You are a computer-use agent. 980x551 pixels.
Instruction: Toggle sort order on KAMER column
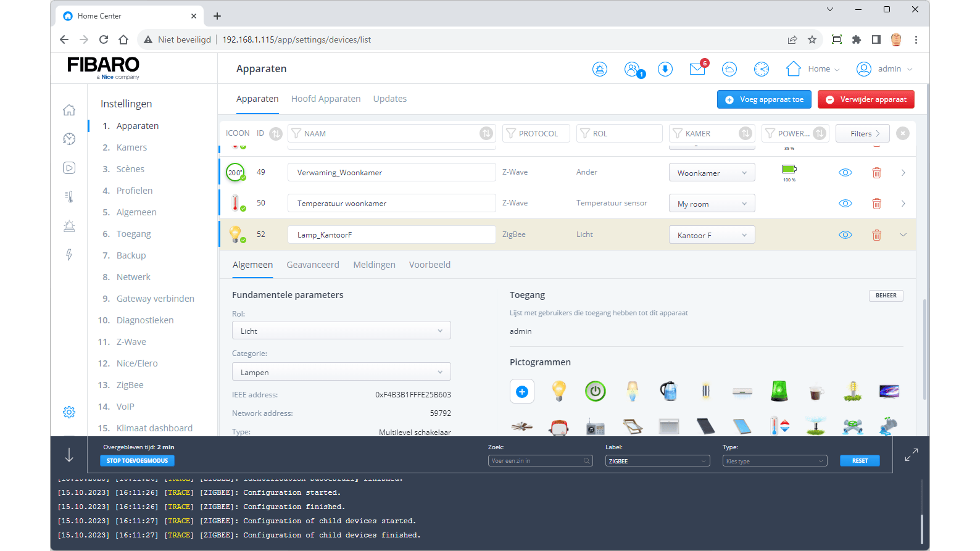click(x=745, y=133)
